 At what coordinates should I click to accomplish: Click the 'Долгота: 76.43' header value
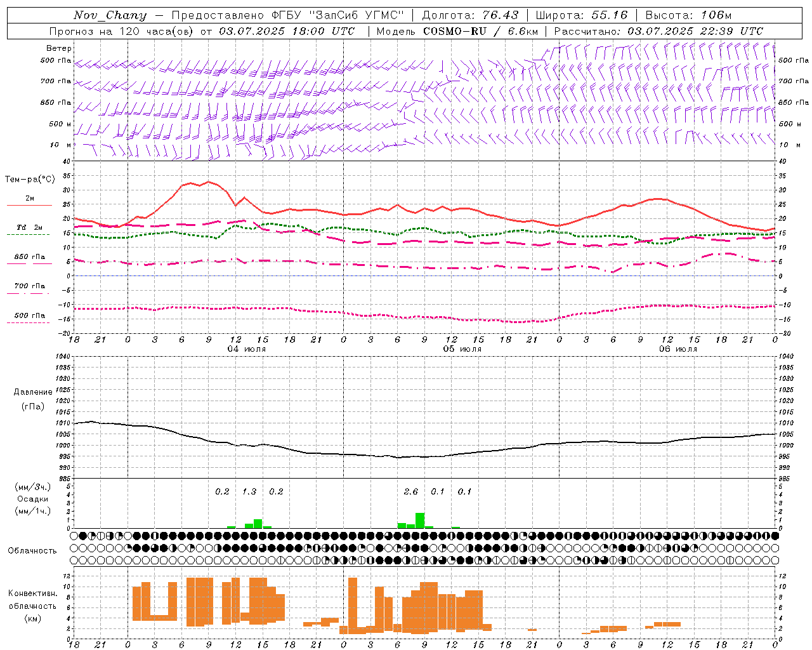470,15
